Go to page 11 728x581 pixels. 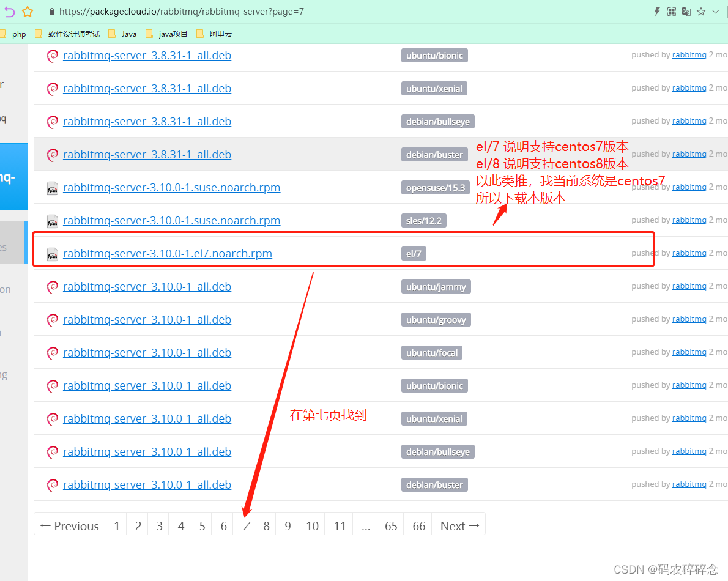tap(340, 526)
